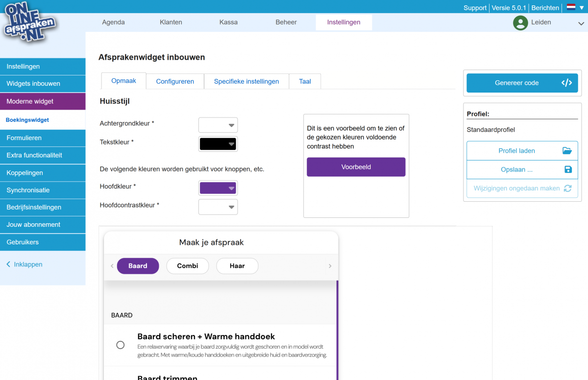This screenshot has width=588, height=380.
Task: Open the Support link in top bar
Action: click(475, 8)
